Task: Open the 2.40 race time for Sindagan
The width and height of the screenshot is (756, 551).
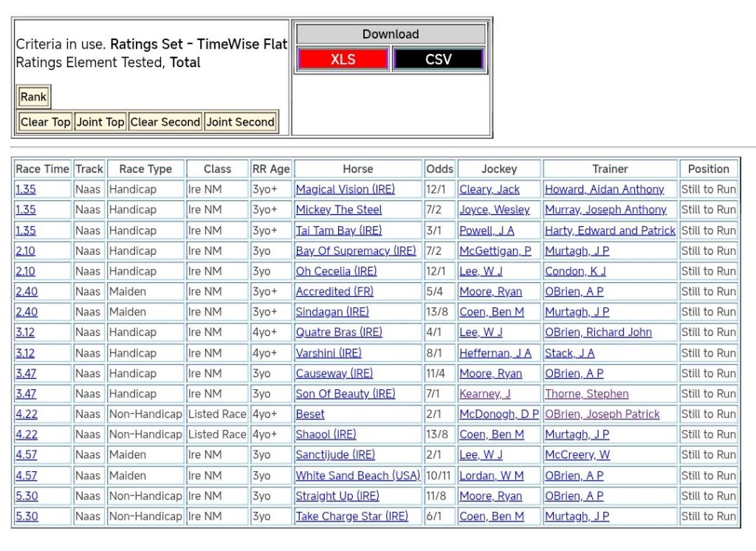Action: tap(25, 312)
